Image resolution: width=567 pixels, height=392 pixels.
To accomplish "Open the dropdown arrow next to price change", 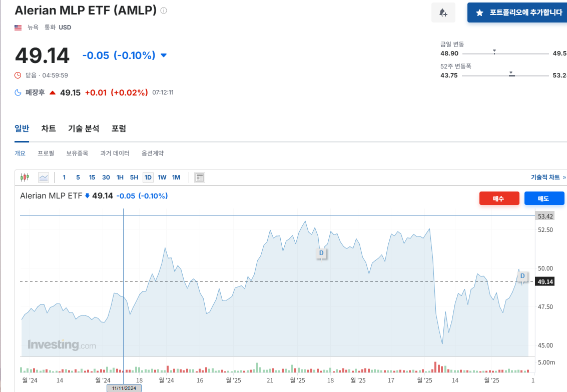I will click(x=163, y=55).
